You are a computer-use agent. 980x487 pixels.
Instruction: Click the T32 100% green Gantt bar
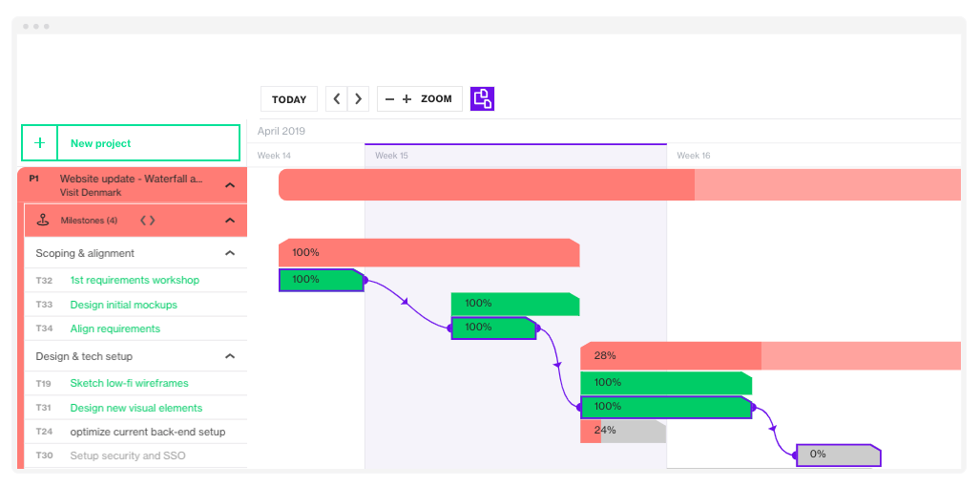322,280
